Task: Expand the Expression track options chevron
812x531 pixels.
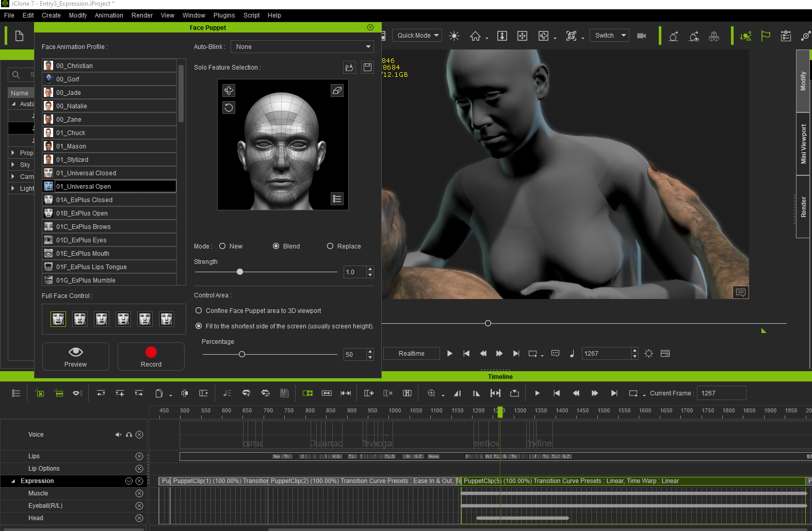Action: [x=129, y=481]
